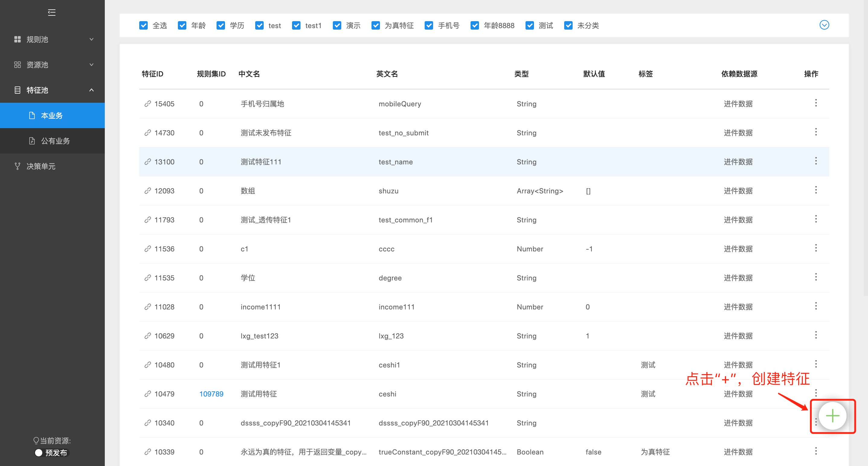Click the link icon for feature 14730
The height and width of the screenshot is (466, 868).
(x=148, y=132)
